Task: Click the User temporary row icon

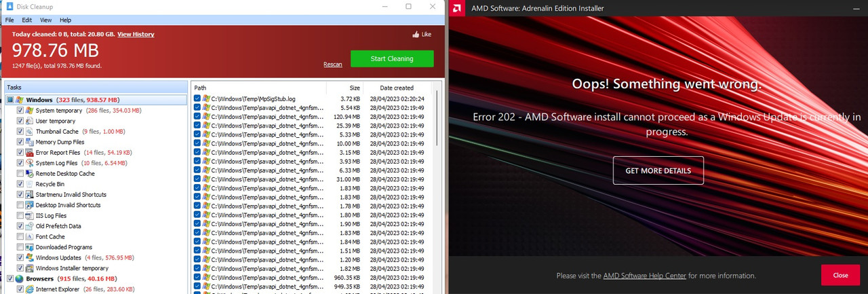Action: click(x=30, y=121)
